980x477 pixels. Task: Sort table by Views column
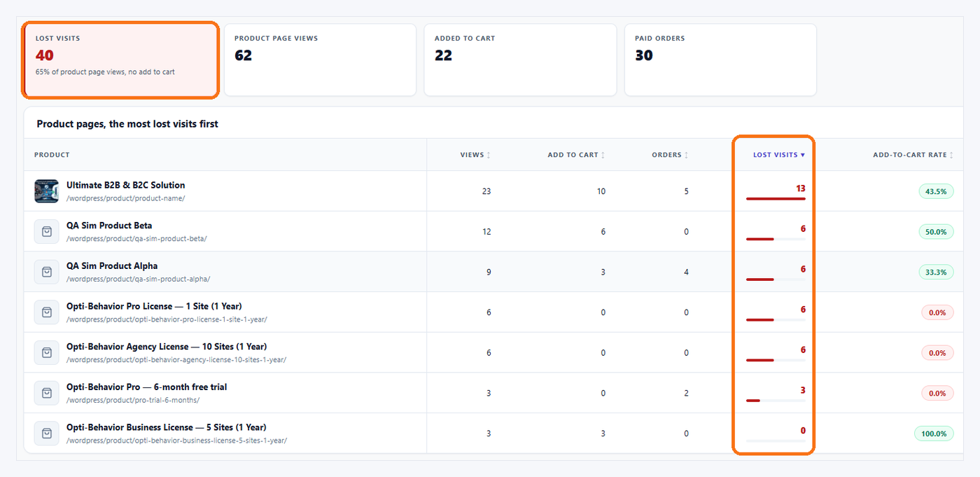pos(475,155)
